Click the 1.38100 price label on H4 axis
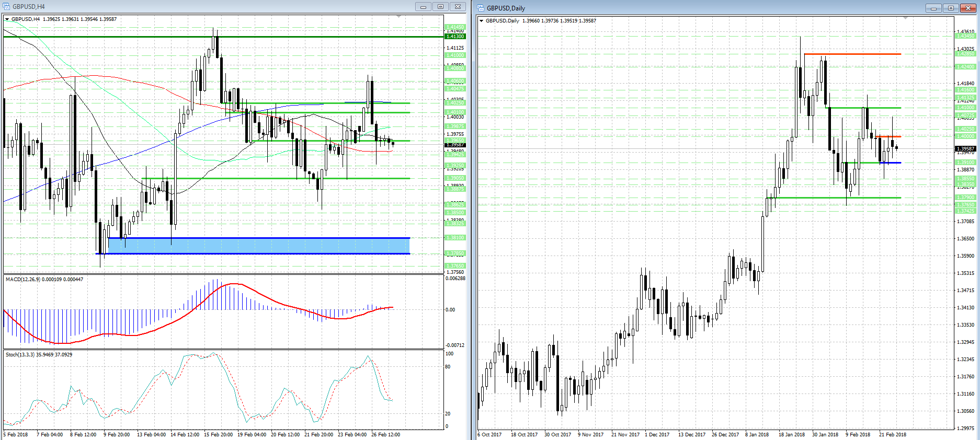This screenshot has height=440, width=980. click(455, 238)
